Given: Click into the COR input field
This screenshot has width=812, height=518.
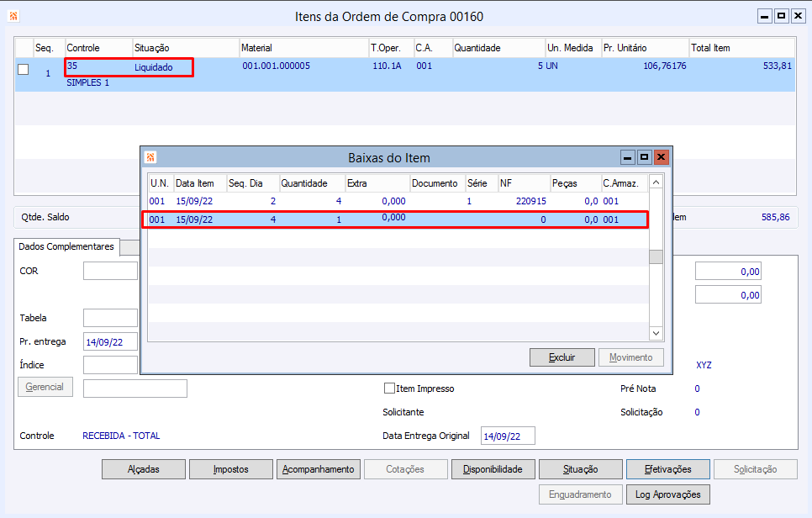Looking at the screenshot, I should pyautogui.click(x=110, y=271).
